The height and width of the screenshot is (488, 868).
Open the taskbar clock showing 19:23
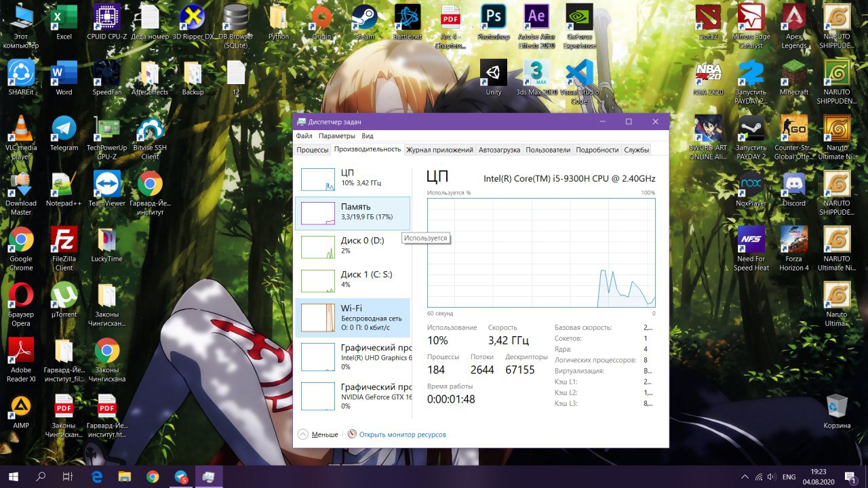818,476
